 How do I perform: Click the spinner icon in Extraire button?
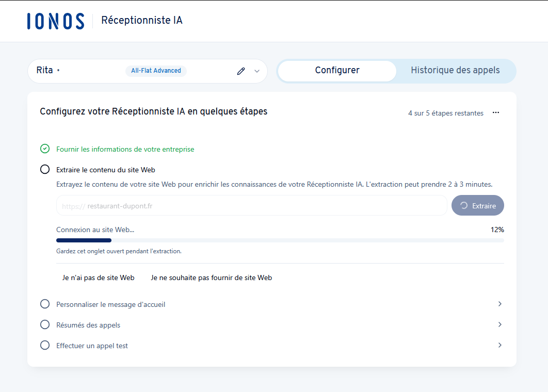[464, 206]
